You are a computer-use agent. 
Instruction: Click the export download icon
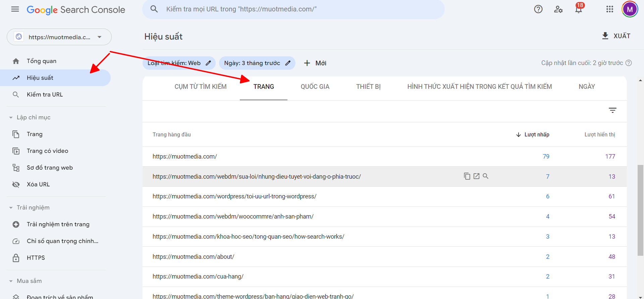(x=605, y=36)
